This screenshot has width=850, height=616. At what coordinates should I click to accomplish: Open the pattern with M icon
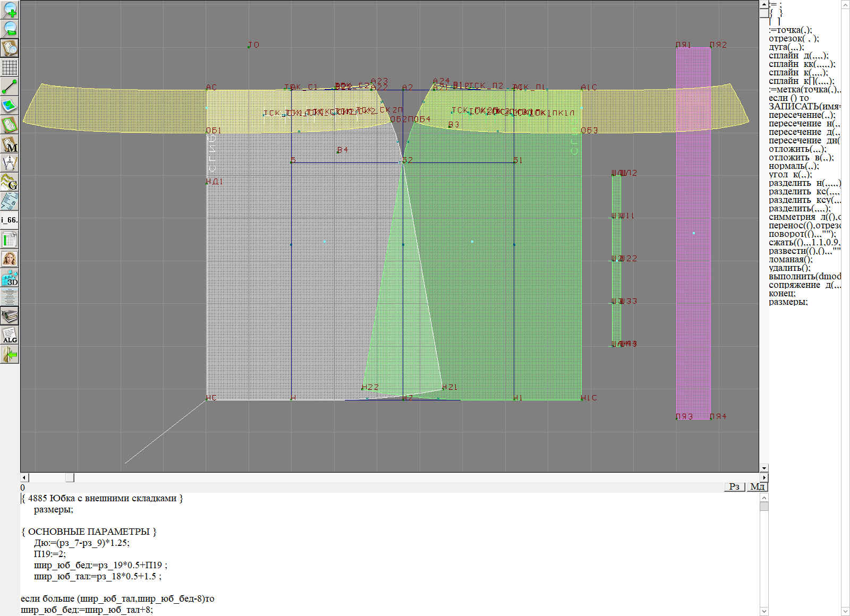point(10,144)
